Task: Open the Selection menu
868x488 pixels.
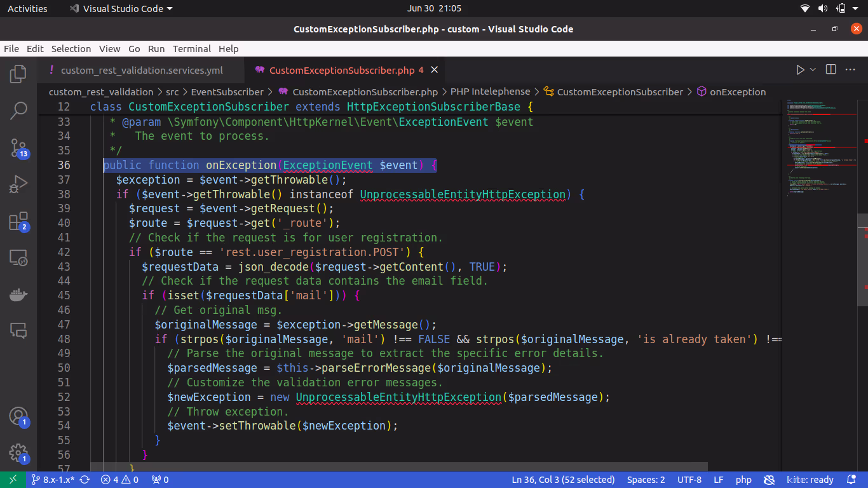Action: coord(71,48)
